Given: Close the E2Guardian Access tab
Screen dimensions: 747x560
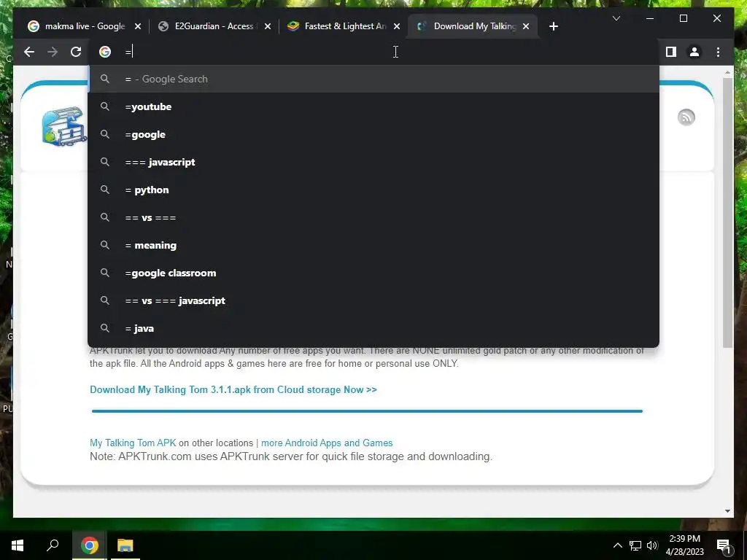Looking at the screenshot, I should point(268,26).
